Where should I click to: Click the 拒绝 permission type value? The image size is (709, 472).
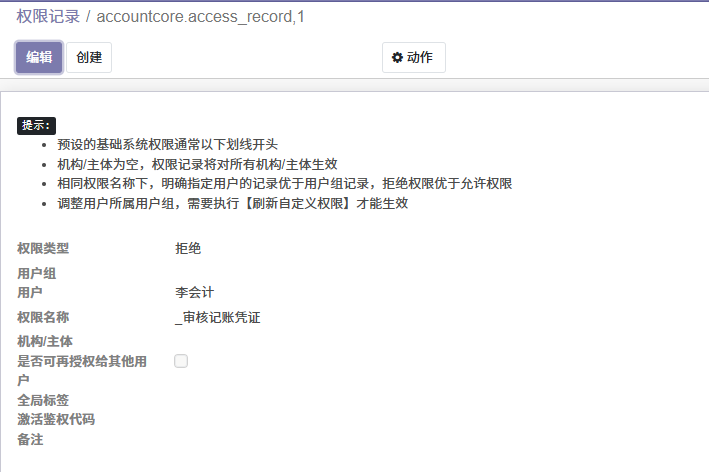187,248
